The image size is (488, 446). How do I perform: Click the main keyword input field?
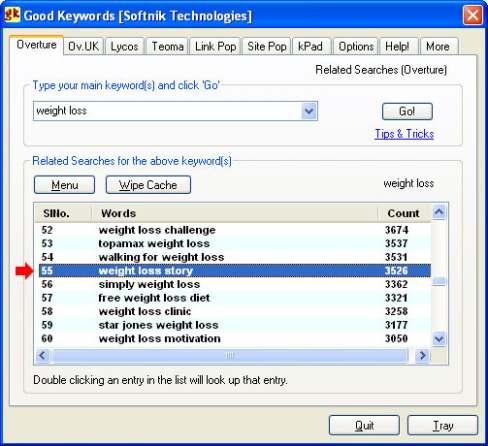click(x=168, y=111)
